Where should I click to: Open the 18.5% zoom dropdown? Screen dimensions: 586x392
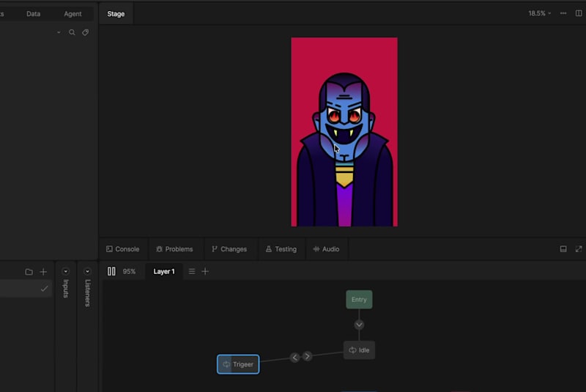[x=539, y=13]
